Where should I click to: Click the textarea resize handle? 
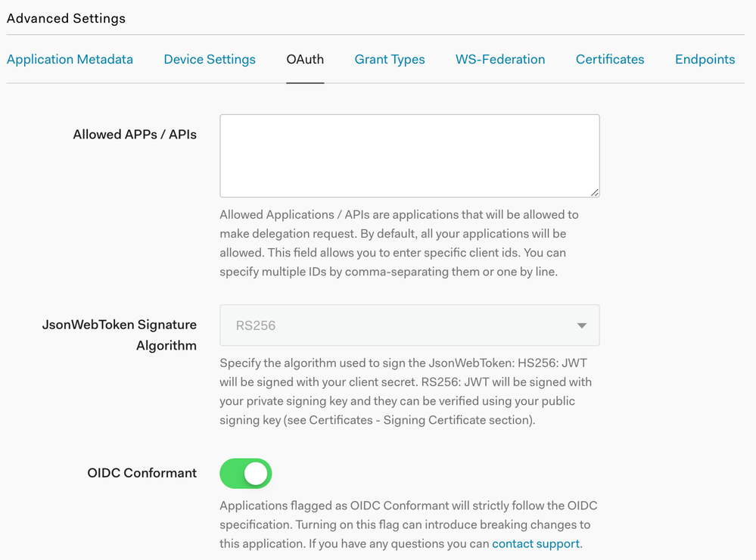595,193
